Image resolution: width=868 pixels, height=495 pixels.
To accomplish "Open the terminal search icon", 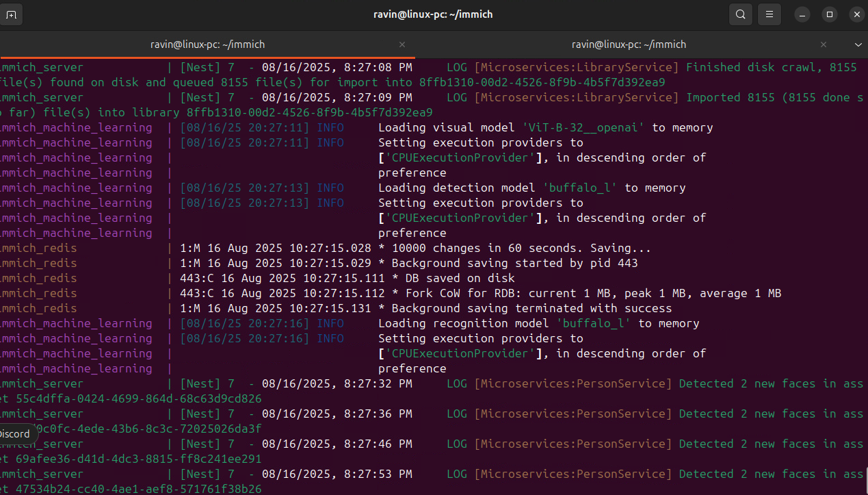I will [741, 14].
